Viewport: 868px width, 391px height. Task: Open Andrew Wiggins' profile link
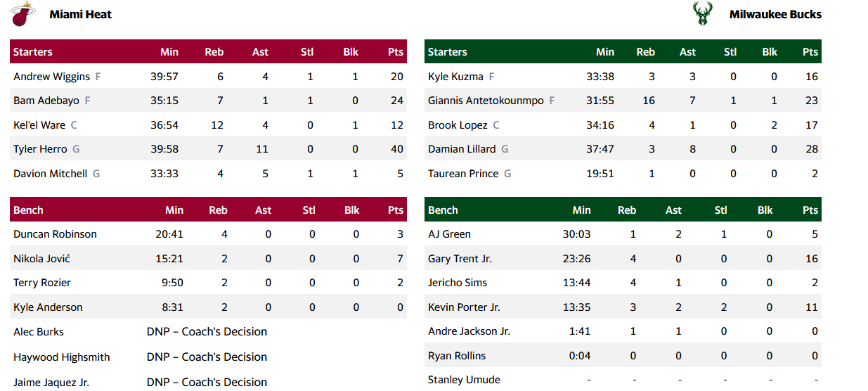coord(52,77)
